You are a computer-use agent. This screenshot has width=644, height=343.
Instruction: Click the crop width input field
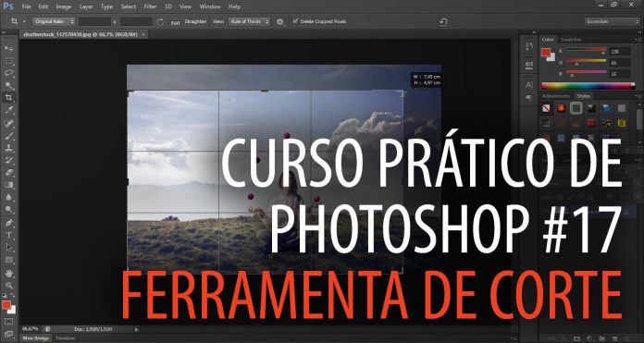95,22
